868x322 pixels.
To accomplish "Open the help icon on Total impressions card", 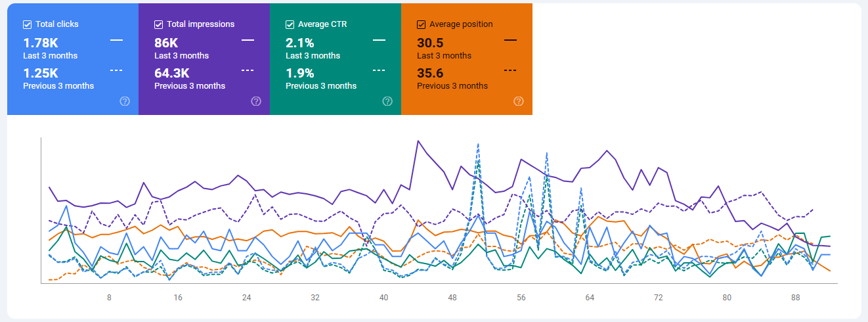I will (256, 101).
